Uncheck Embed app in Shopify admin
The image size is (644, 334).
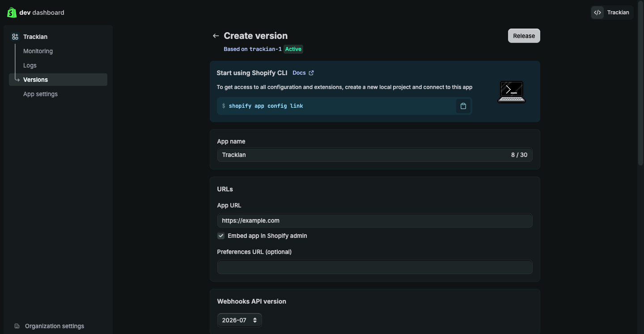tap(221, 236)
